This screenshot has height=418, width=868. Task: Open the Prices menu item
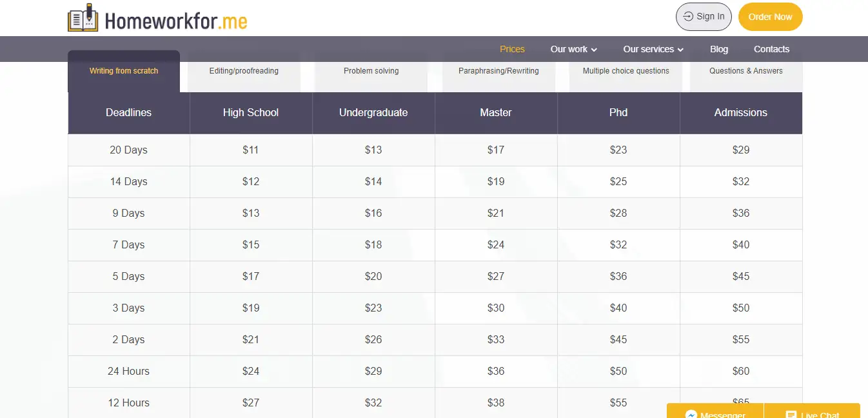pos(512,49)
